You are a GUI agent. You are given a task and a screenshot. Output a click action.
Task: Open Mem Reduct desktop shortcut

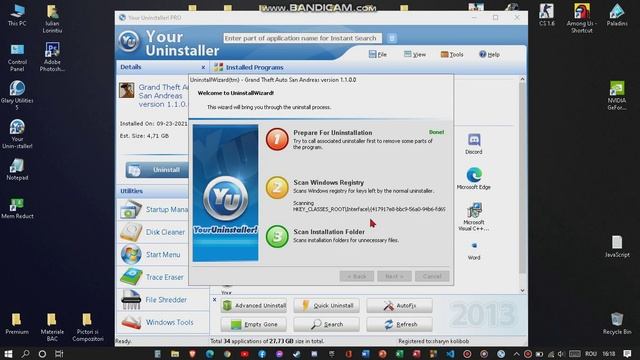click(17, 208)
